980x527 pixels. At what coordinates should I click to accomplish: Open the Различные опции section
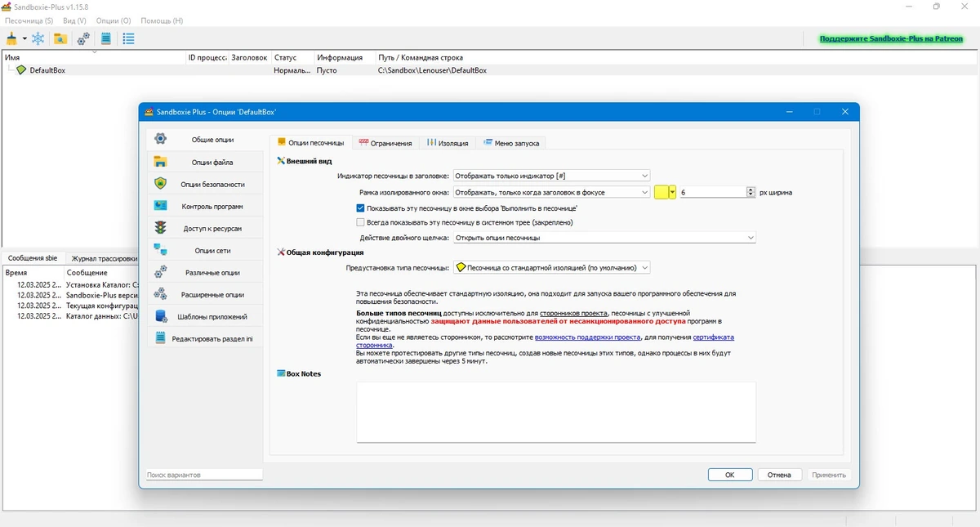click(206, 272)
